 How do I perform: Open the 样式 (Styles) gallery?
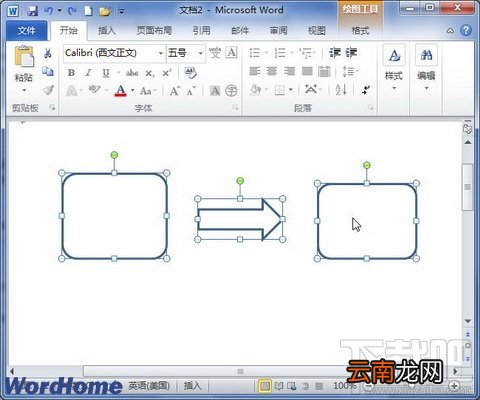coord(394,68)
